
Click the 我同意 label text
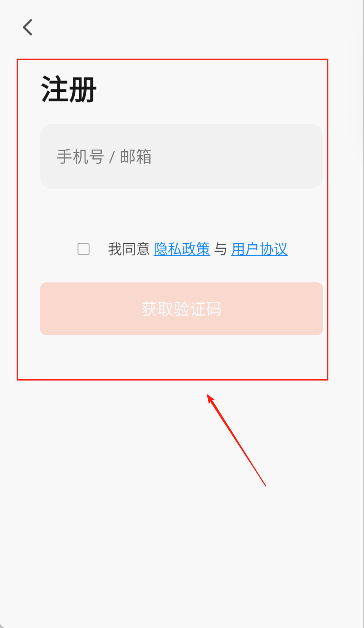129,249
